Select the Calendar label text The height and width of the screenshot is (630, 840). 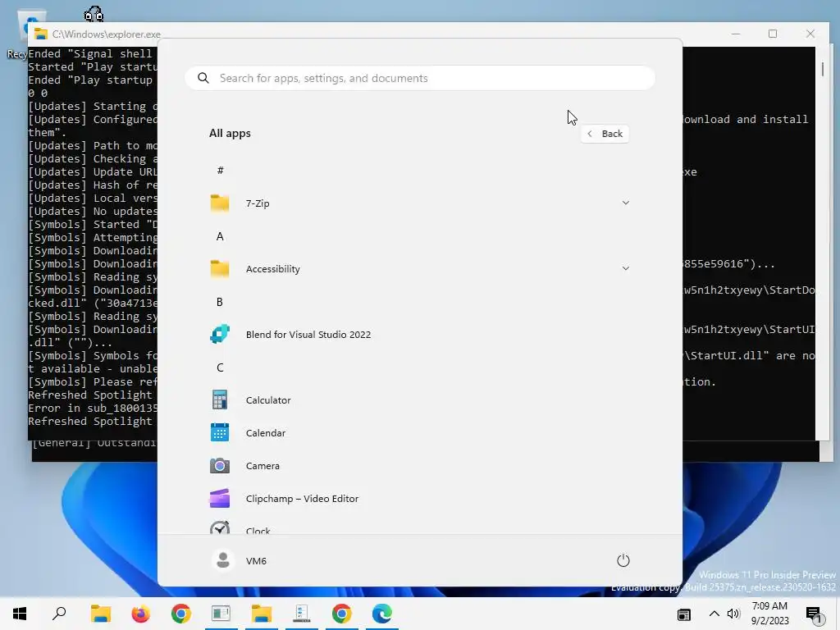point(266,433)
